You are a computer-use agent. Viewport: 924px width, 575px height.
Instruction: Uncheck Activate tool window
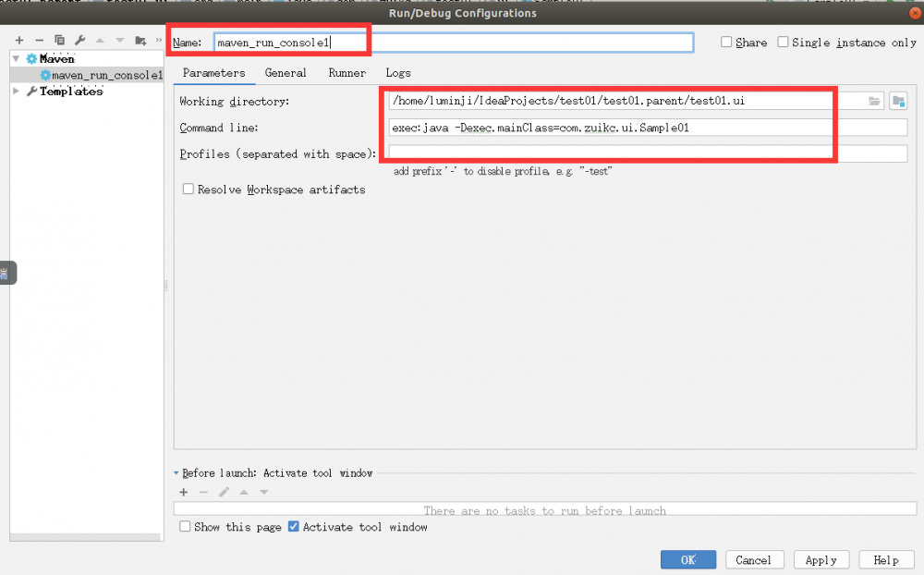(x=294, y=526)
